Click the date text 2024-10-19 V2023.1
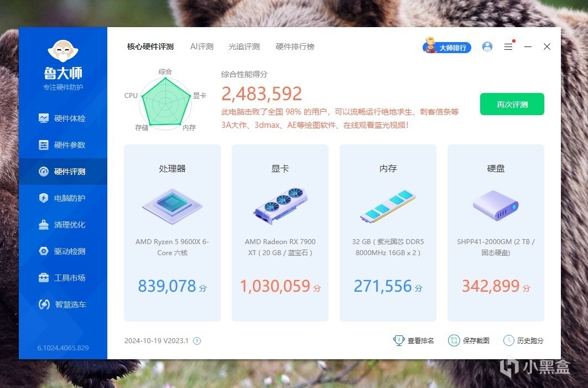Screen dimensions: 588x388 (x=157, y=341)
